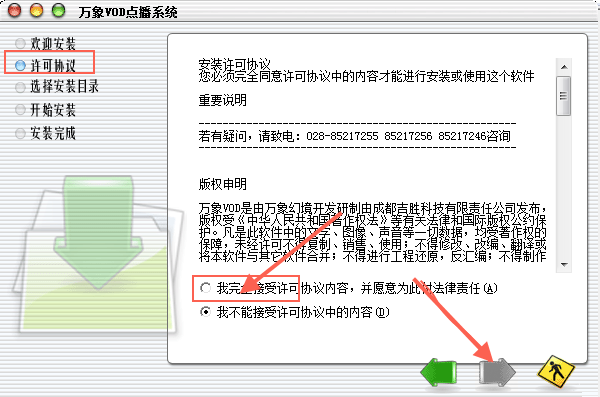The height and width of the screenshot is (397, 600).
Task: Click the 重要说明 heading text
Action: [x=222, y=100]
